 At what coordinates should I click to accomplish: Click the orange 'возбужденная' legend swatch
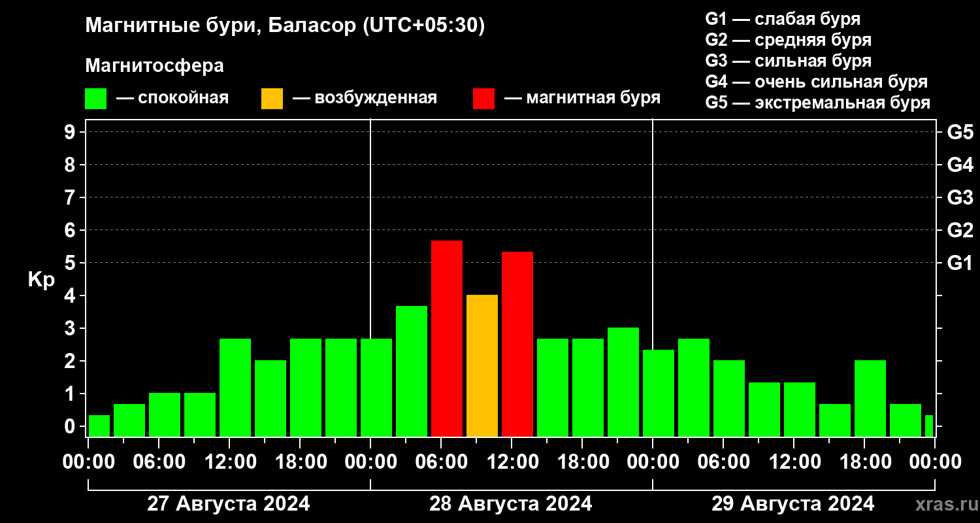(272, 99)
